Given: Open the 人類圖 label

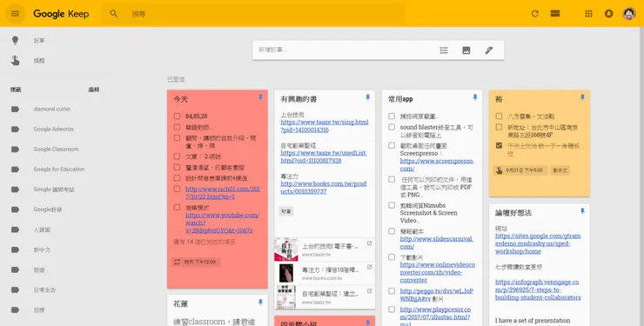Looking at the screenshot, I should pos(42,230).
